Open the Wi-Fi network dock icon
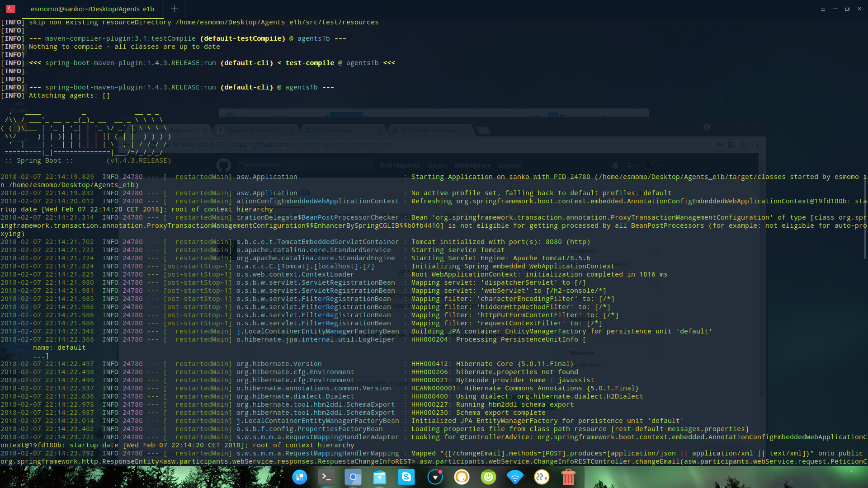The image size is (868, 488). click(x=515, y=477)
